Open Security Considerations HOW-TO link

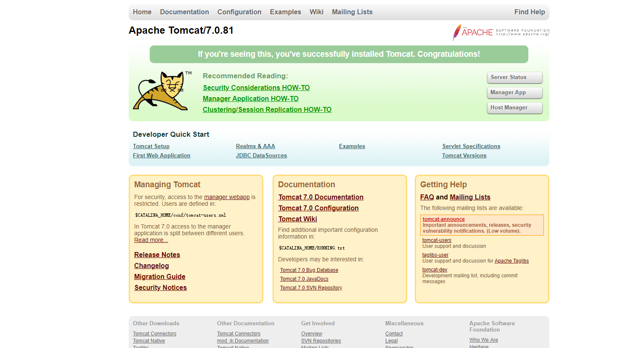click(x=256, y=88)
